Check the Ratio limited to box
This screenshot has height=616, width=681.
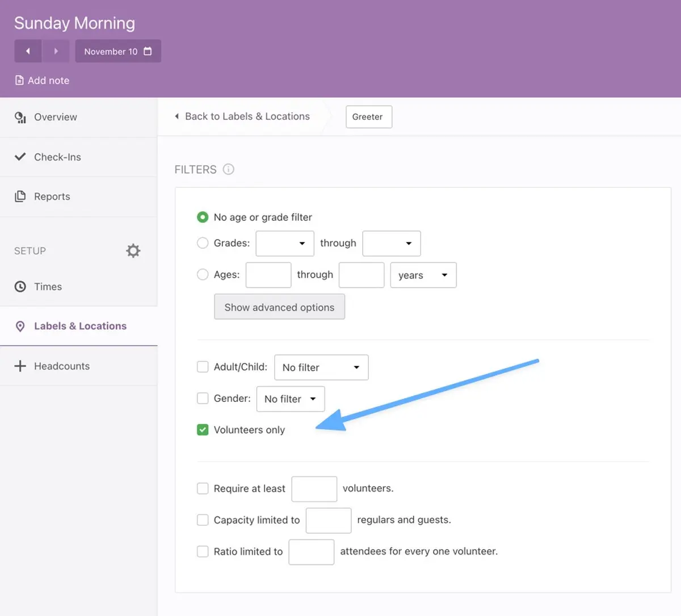point(203,551)
